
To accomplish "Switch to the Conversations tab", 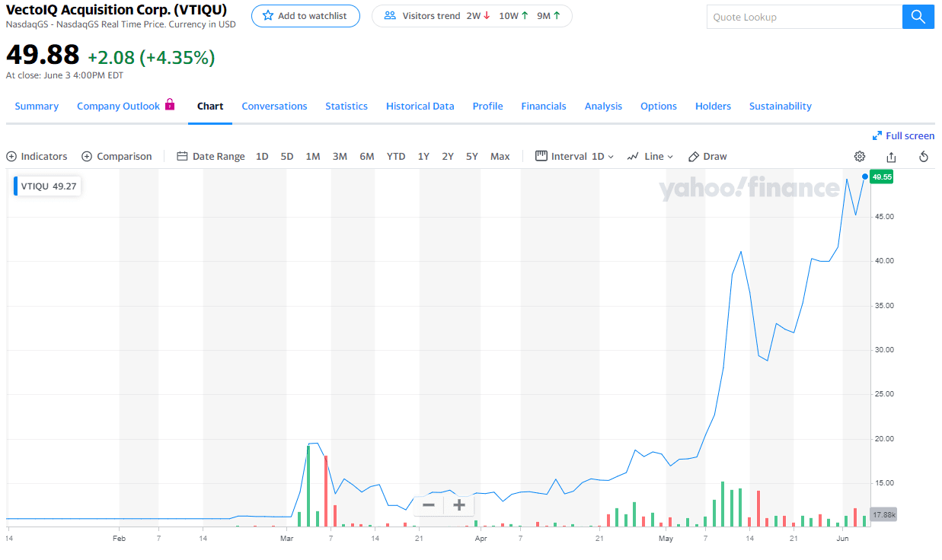I will tap(274, 107).
